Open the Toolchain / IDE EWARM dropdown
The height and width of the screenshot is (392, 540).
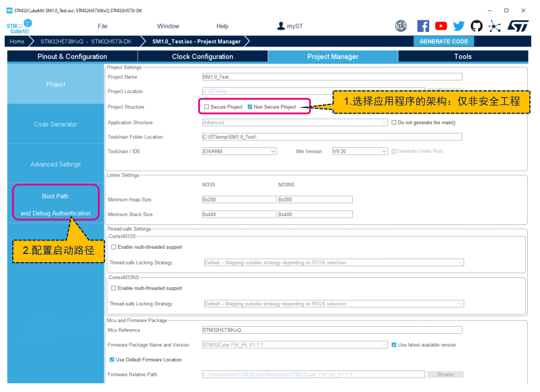pyautogui.click(x=239, y=151)
